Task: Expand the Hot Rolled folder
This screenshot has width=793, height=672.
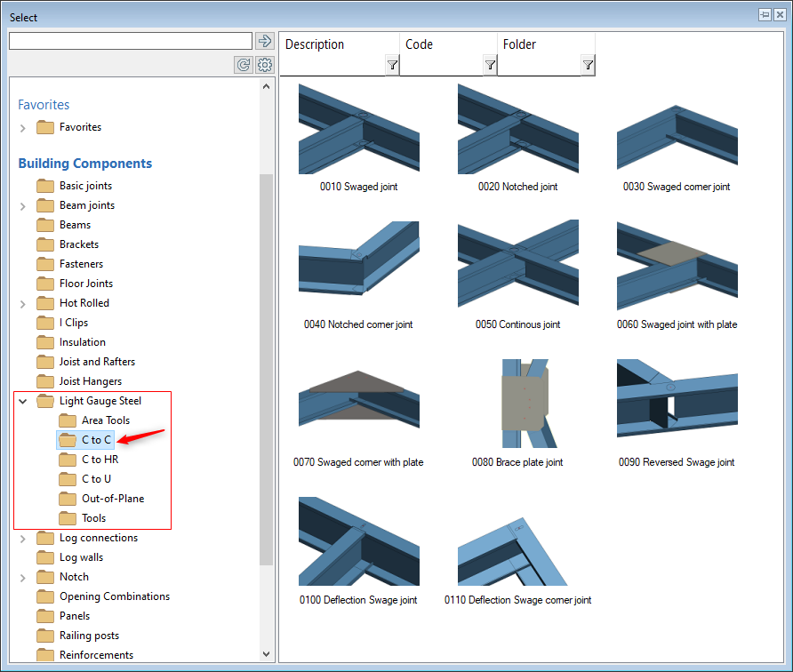Action: (23, 304)
